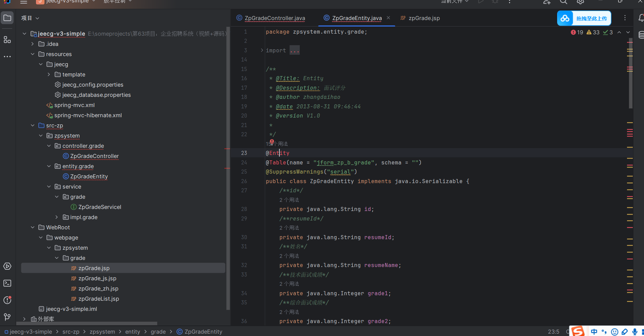Open the Git tool window
644x336 pixels.
coord(7,317)
